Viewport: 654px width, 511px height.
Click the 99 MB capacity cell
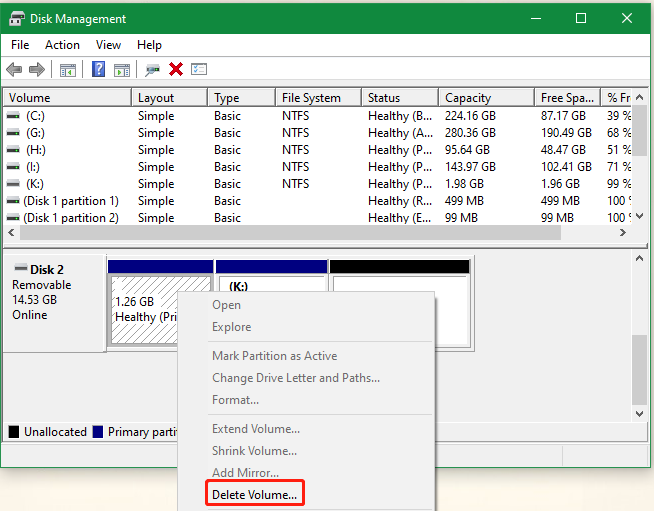pos(461,218)
